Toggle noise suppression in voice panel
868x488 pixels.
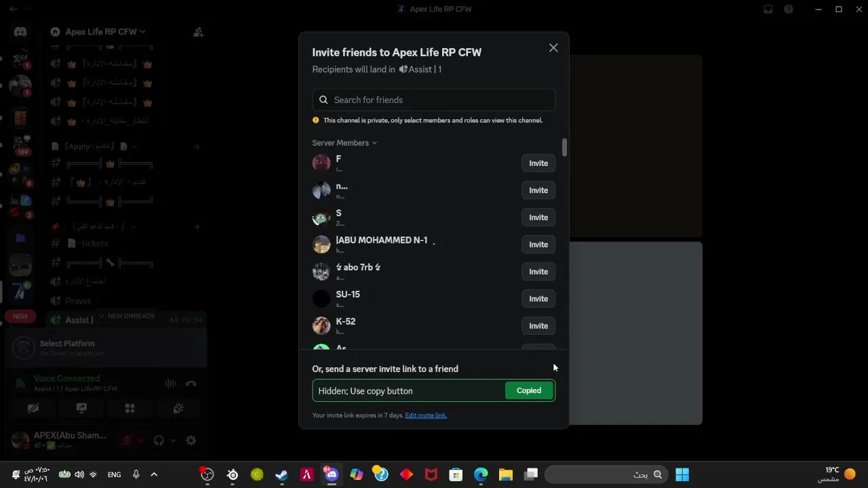coord(171,384)
